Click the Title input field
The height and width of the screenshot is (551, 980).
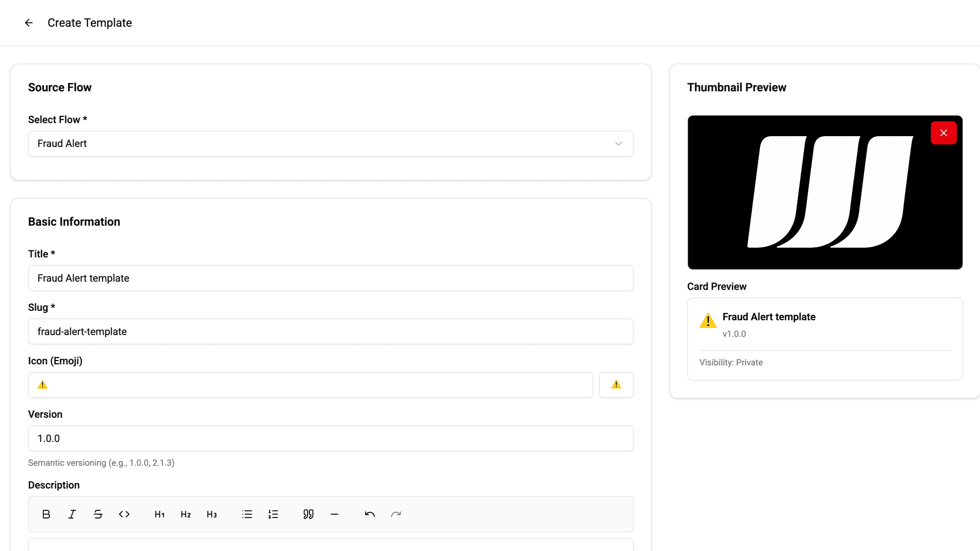pos(330,278)
